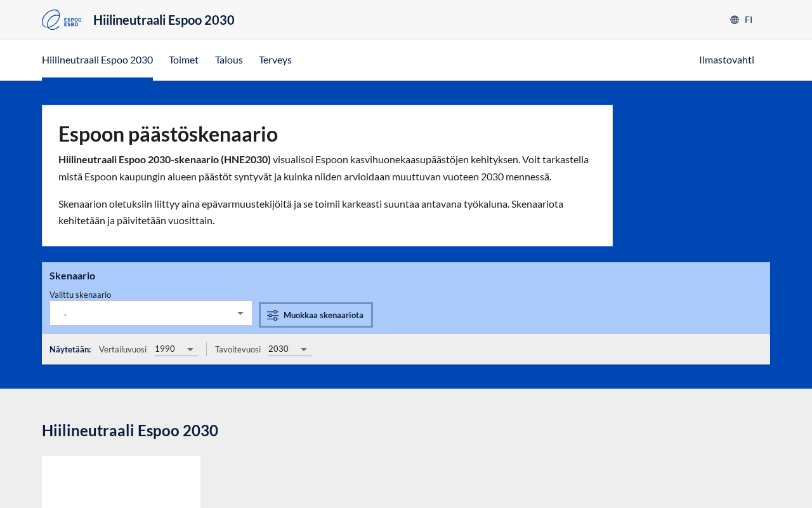Expand the Tavoitevuosi 2030 dropdown
812x508 pixels.
coord(289,349)
